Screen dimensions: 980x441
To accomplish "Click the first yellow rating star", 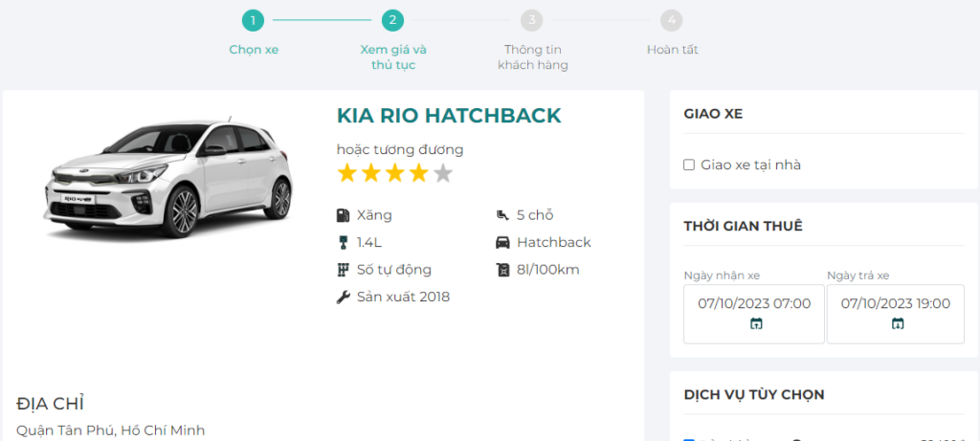I will pyautogui.click(x=346, y=173).
